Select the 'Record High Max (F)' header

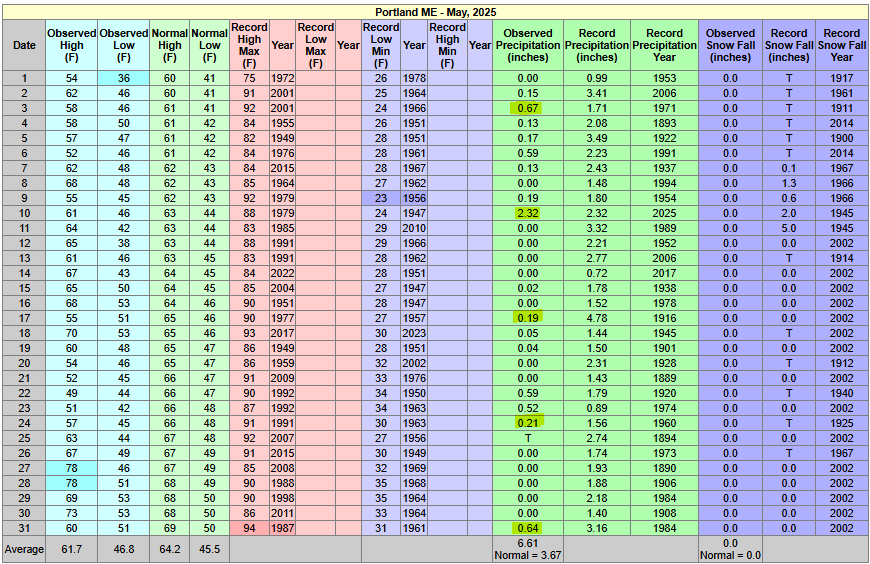click(249, 45)
